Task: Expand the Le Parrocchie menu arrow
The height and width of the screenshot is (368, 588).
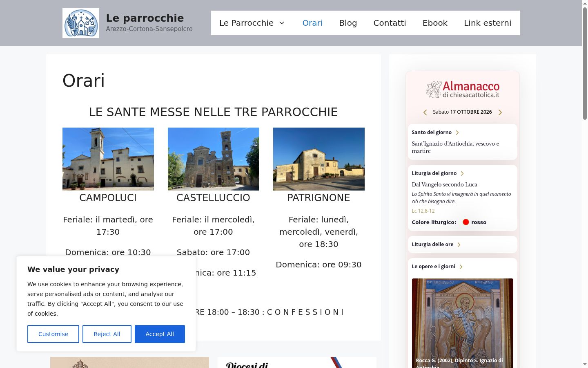Action: pyautogui.click(x=282, y=23)
